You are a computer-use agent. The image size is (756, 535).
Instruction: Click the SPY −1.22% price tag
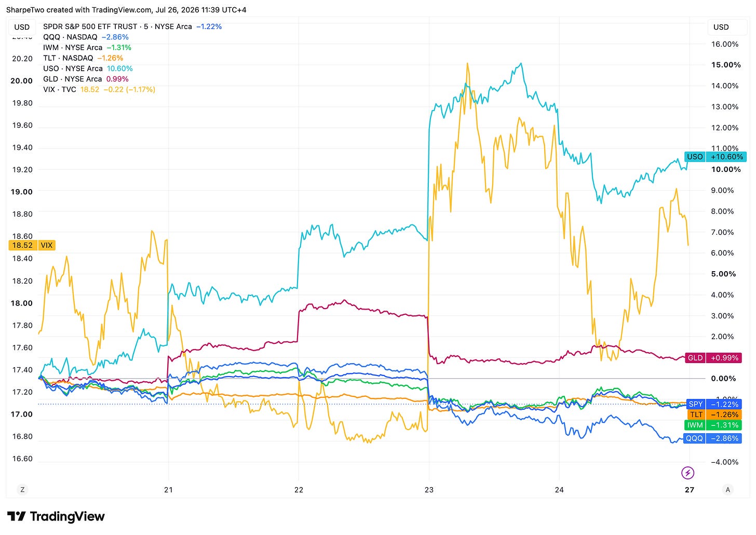(713, 404)
